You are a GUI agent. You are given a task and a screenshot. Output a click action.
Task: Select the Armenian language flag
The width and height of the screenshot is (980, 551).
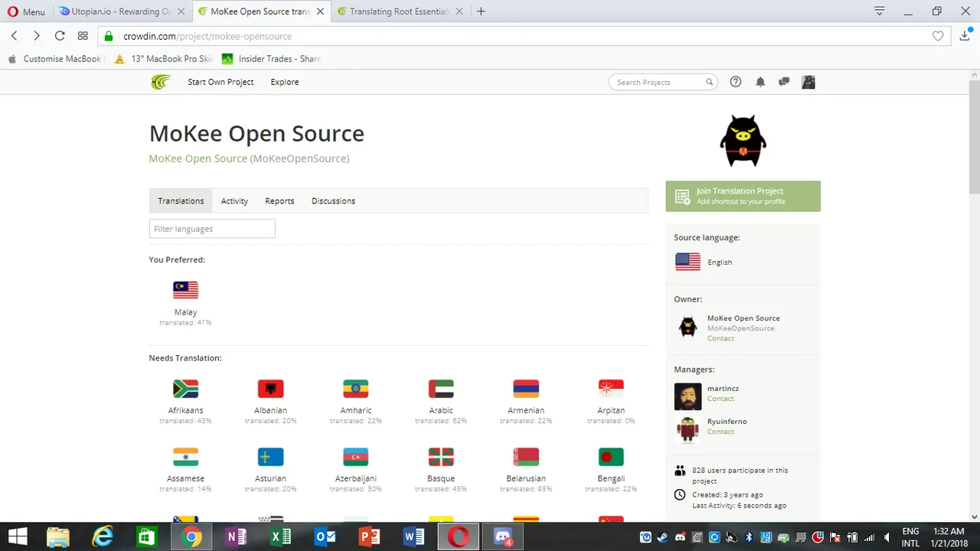pos(526,389)
